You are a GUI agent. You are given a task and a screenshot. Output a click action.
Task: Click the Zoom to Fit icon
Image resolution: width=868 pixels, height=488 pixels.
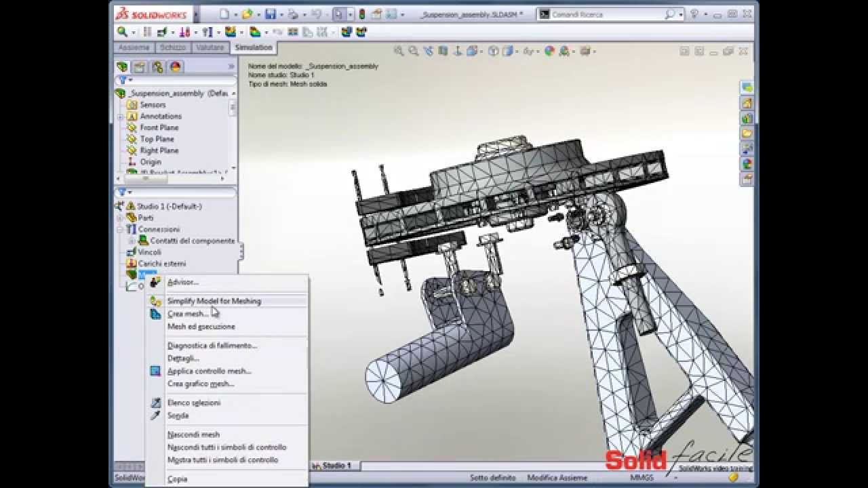point(399,51)
